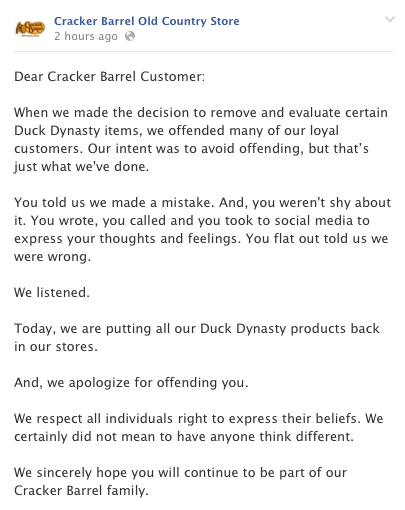Click the words 'just what we've done.'
Viewport: 405px width, 510px height.
click(x=81, y=167)
